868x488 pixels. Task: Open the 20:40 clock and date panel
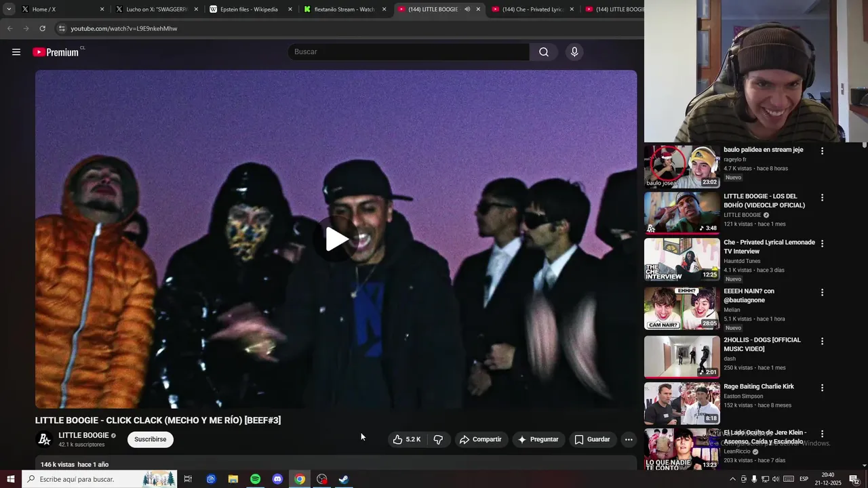click(x=828, y=479)
